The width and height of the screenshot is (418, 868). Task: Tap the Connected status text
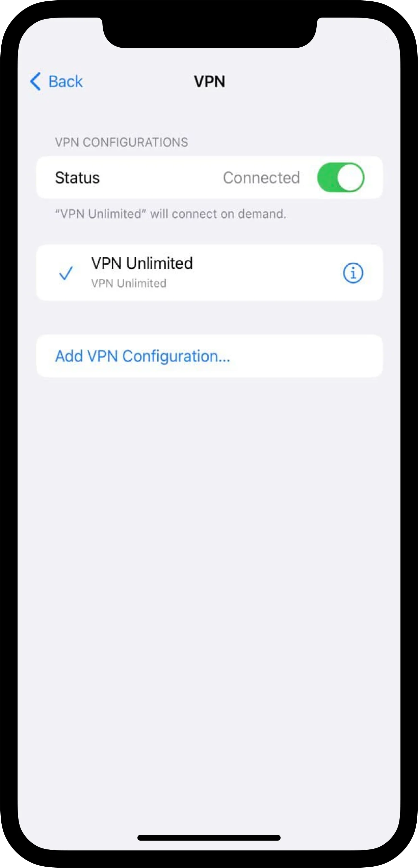(x=261, y=178)
